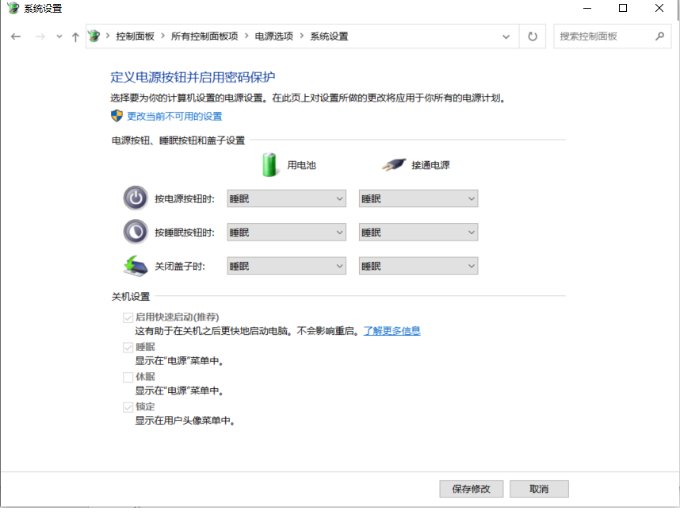Close the 系统设置 window

[x=659, y=8]
